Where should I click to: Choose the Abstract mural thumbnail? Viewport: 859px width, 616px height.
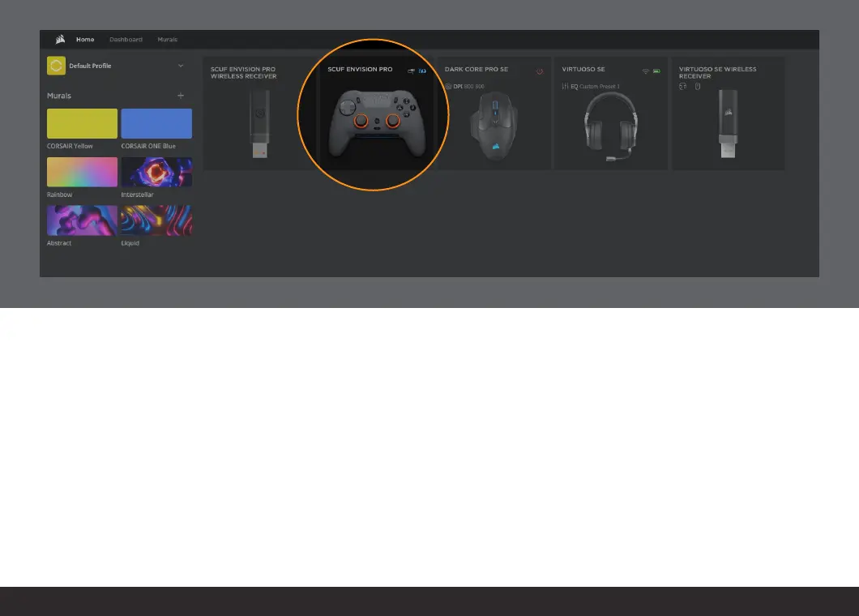click(82, 220)
